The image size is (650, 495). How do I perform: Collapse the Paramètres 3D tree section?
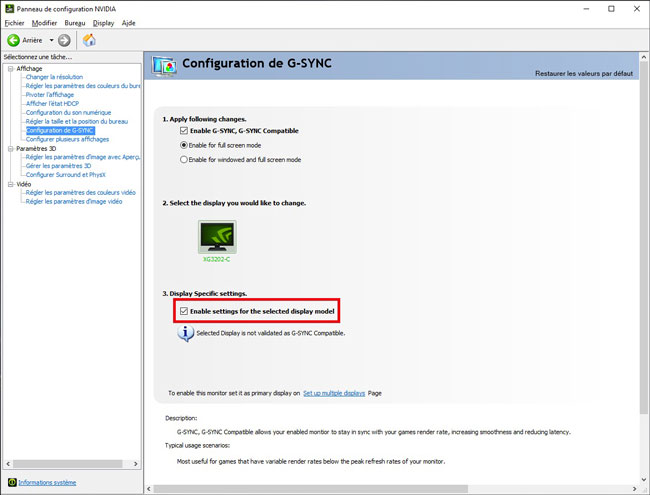tap(9, 148)
